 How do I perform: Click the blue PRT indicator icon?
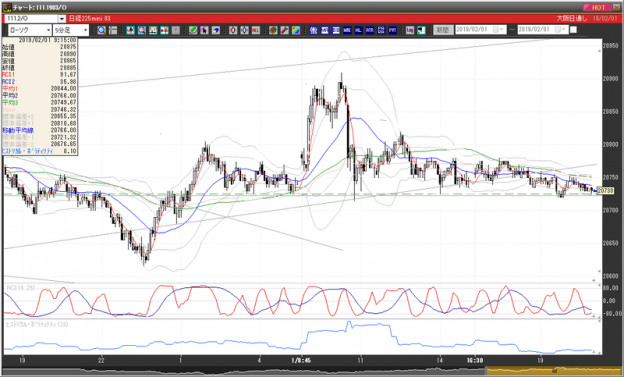[x=392, y=30]
